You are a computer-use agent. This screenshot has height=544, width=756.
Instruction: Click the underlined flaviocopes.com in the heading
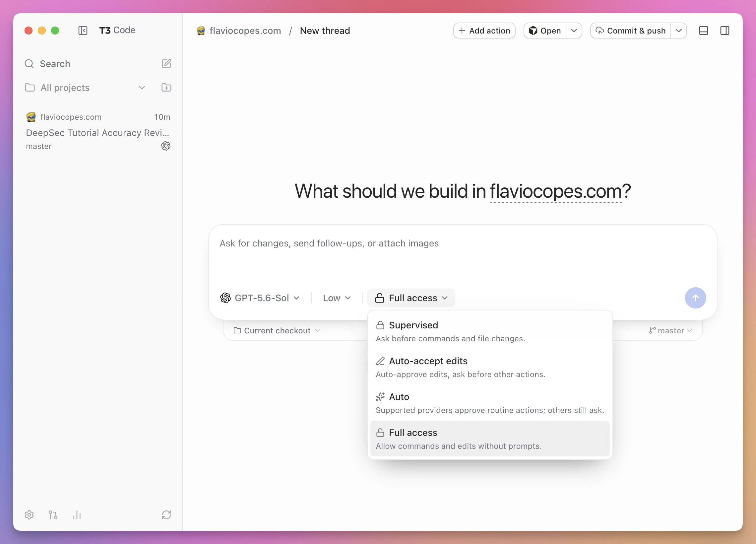coord(556,191)
